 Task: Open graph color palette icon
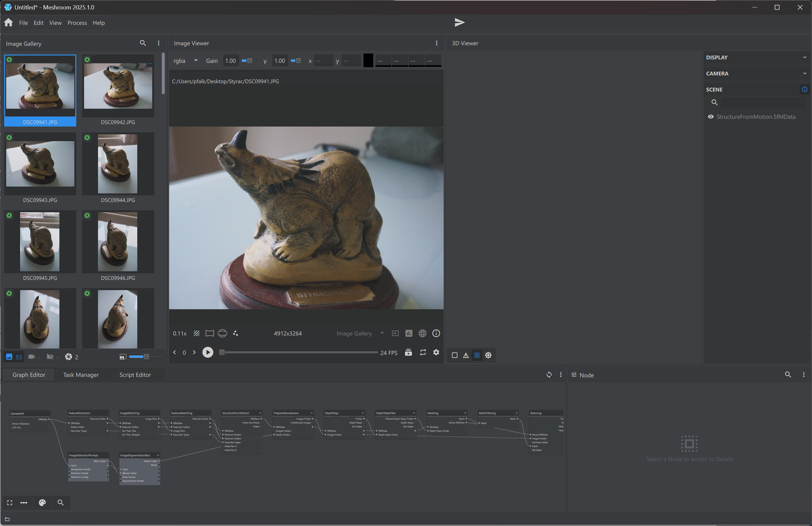[x=42, y=502]
